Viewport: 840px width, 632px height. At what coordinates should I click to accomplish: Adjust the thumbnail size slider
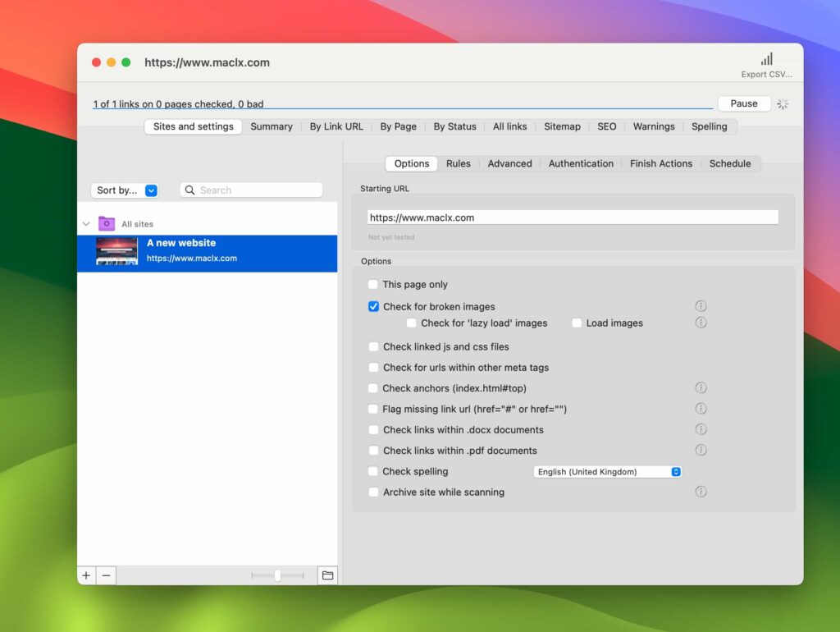279,575
